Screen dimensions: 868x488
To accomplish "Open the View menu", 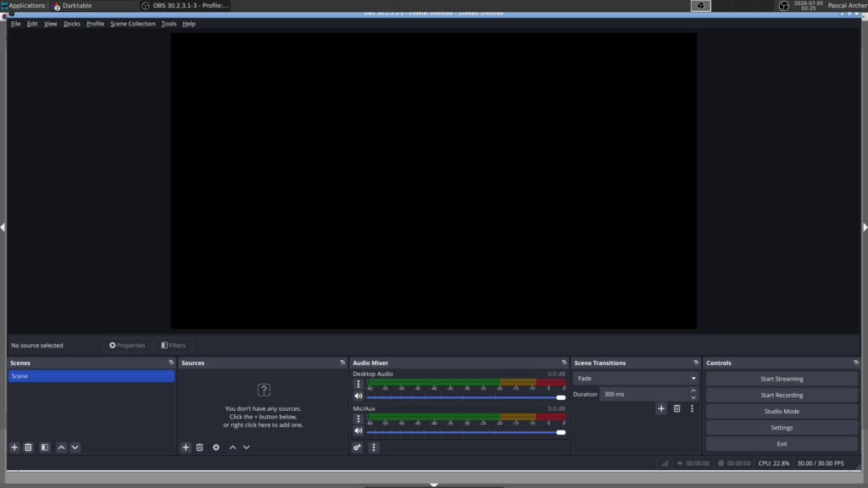I will click(x=50, y=24).
